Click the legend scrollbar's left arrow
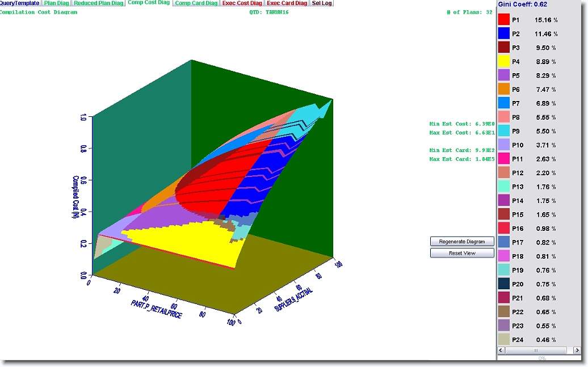This screenshot has height=367, width=588. [x=502, y=351]
